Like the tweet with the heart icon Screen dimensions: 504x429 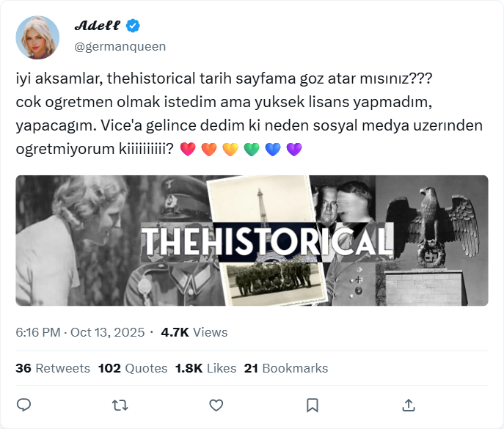pos(216,406)
